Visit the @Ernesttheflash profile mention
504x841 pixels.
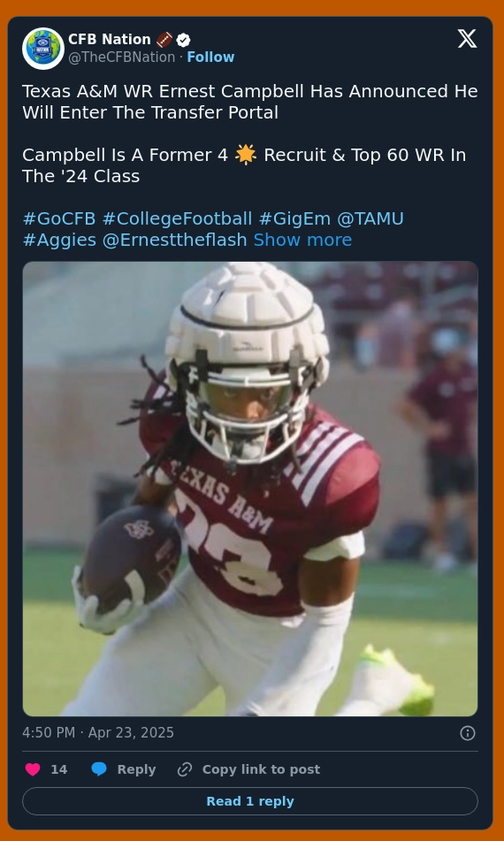175,240
